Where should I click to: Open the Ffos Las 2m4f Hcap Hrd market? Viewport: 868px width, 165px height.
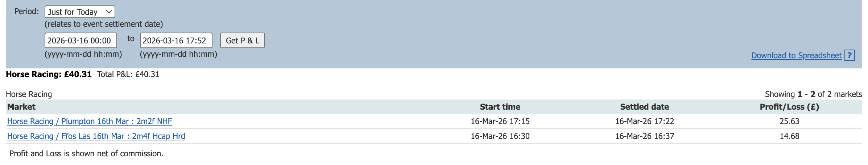[96, 136]
